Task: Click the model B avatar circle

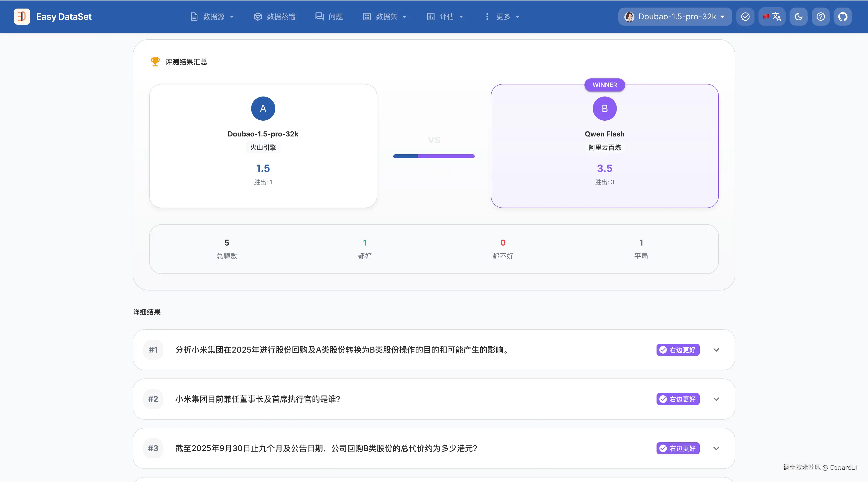Action: (x=605, y=109)
